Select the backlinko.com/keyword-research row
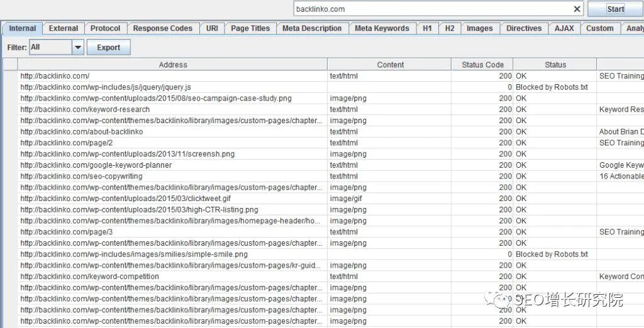Screen dimensions: 644x328 (85, 109)
